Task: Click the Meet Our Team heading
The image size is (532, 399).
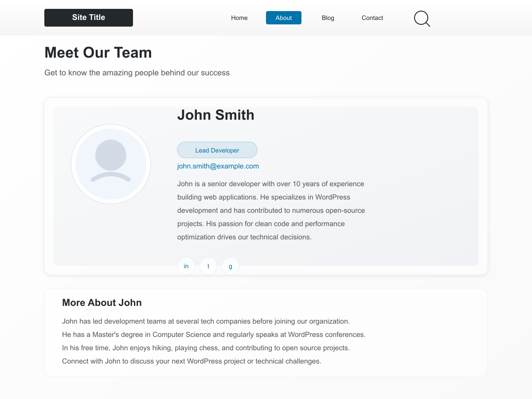Action: point(98,52)
